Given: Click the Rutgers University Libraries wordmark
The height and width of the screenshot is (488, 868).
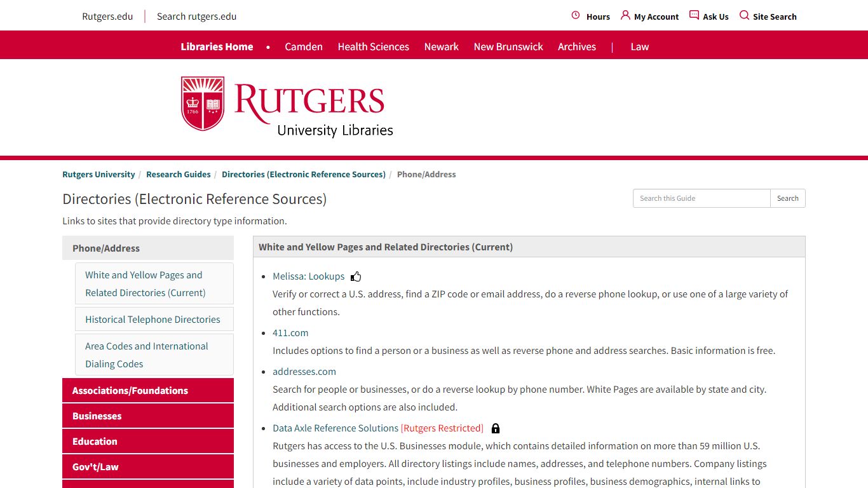Looking at the screenshot, I should click(314, 111).
